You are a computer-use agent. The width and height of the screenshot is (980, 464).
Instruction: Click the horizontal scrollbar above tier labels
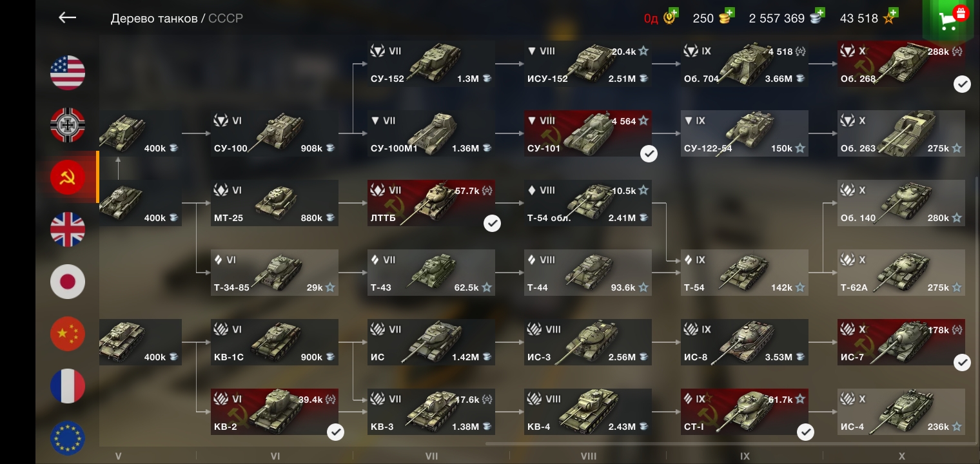click(725, 443)
